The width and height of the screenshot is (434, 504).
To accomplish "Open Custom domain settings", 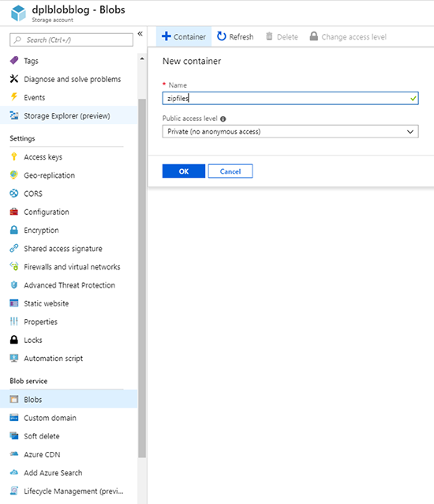I will click(x=50, y=418).
